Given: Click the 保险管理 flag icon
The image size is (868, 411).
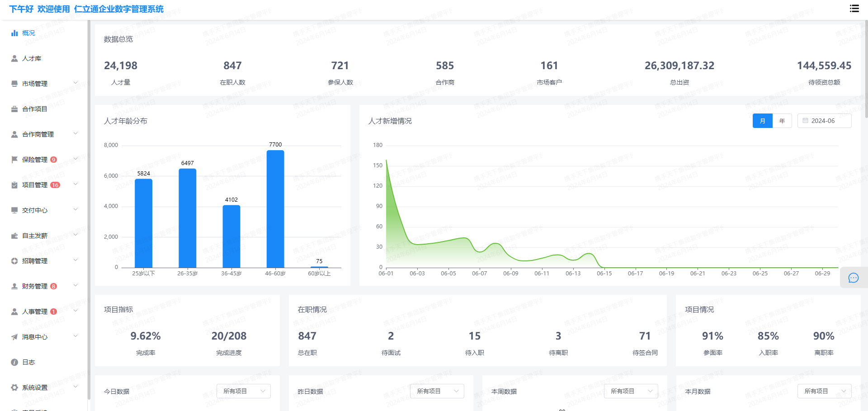Looking at the screenshot, I should [x=14, y=160].
